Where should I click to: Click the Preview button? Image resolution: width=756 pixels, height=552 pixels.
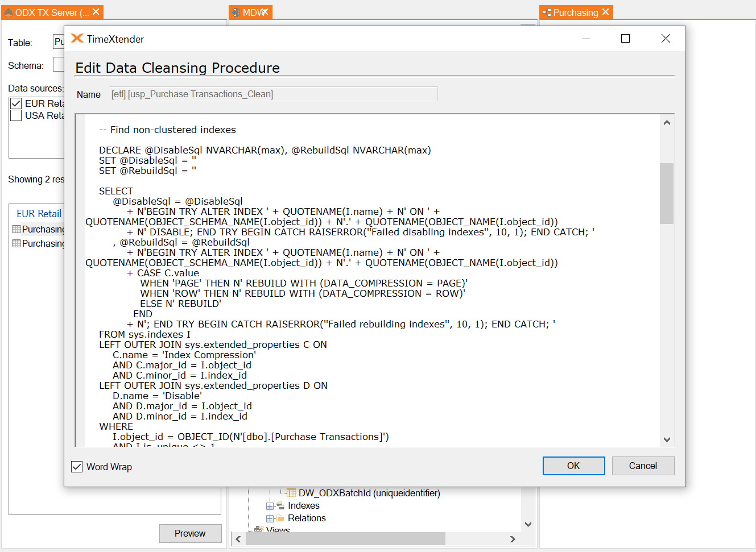point(190,533)
